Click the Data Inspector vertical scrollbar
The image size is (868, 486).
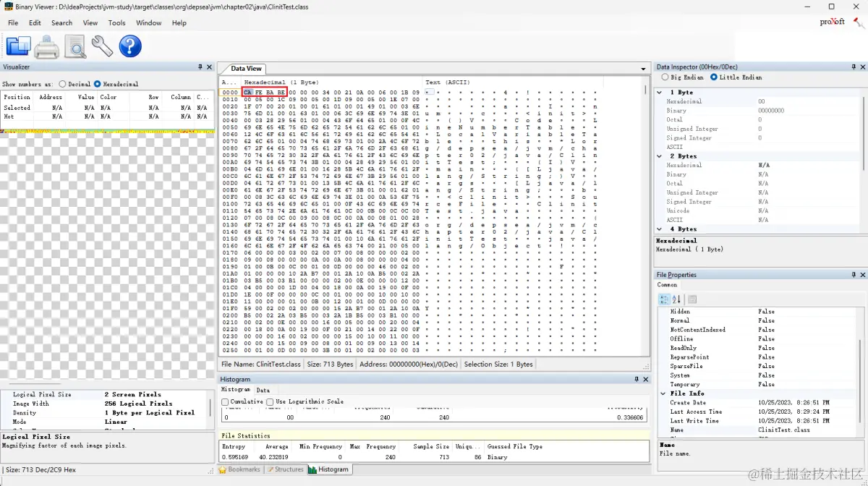863,160
